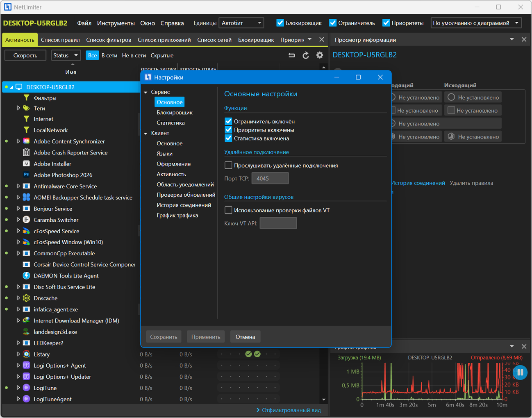The image size is (532, 418).
Task: Click the Internet filter funnel icon
Action: [x=26, y=119]
